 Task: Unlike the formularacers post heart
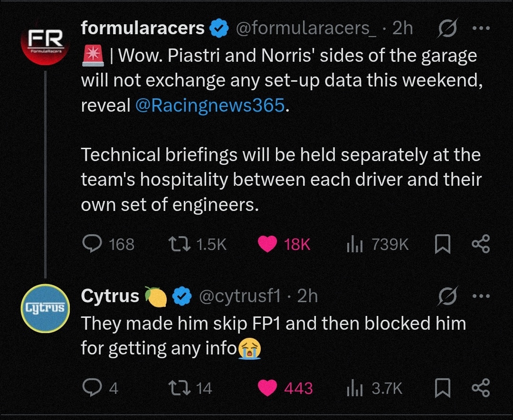pos(267,244)
